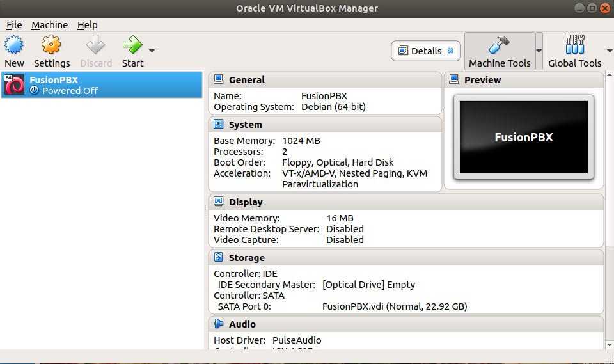Open the Display section header
This screenshot has height=364, width=614.
coord(406,202)
